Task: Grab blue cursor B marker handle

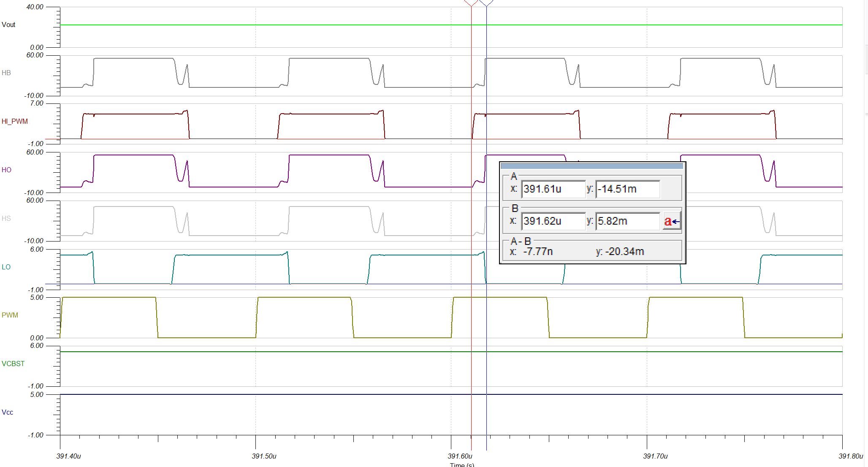Action: point(486,3)
